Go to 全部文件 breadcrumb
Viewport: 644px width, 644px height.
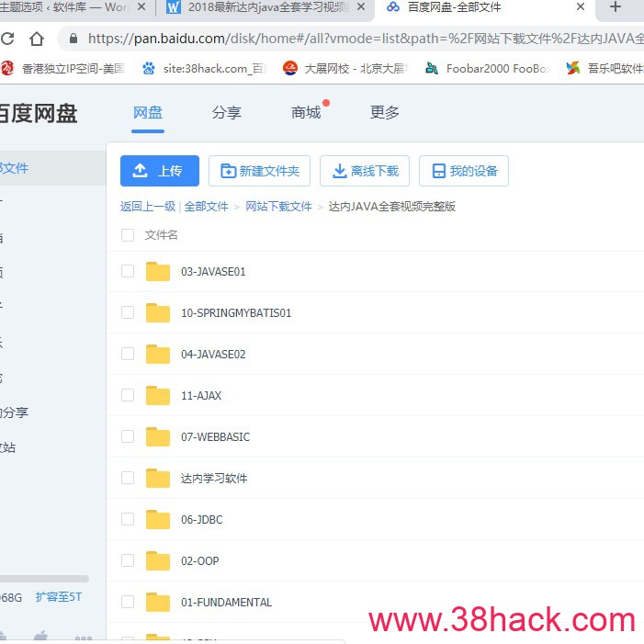pos(206,206)
